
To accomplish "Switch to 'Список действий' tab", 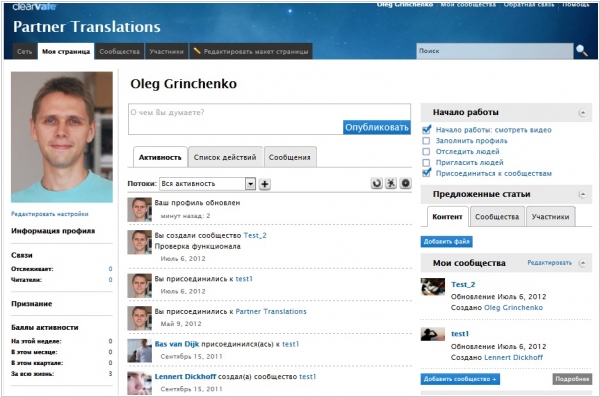I will tap(225, 157).
